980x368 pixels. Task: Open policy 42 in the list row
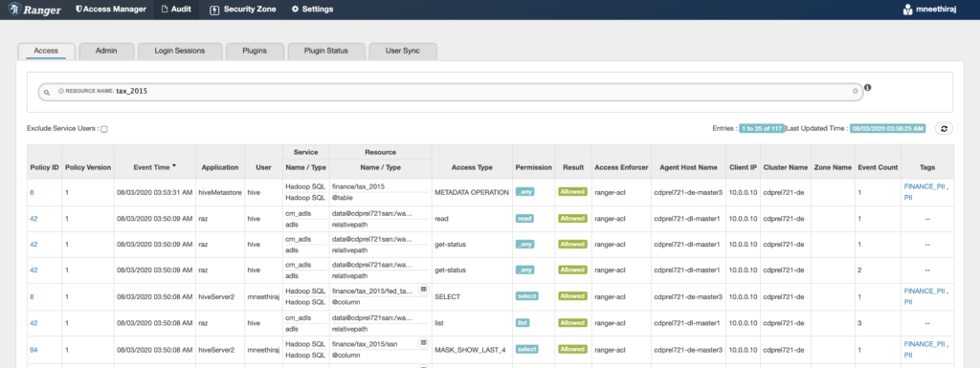tap(33, 323)
